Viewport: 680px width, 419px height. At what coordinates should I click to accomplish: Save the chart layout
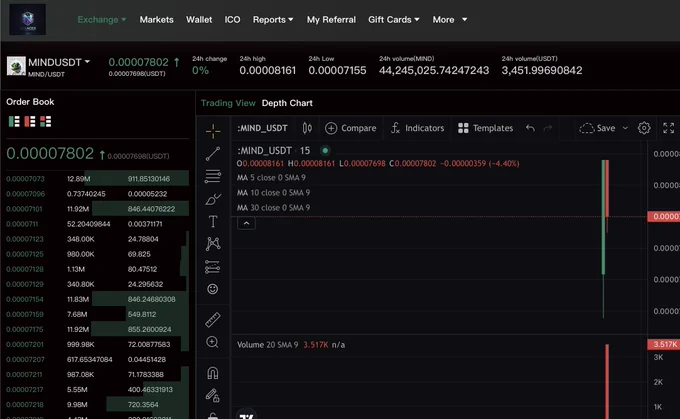tap(597, 128)
